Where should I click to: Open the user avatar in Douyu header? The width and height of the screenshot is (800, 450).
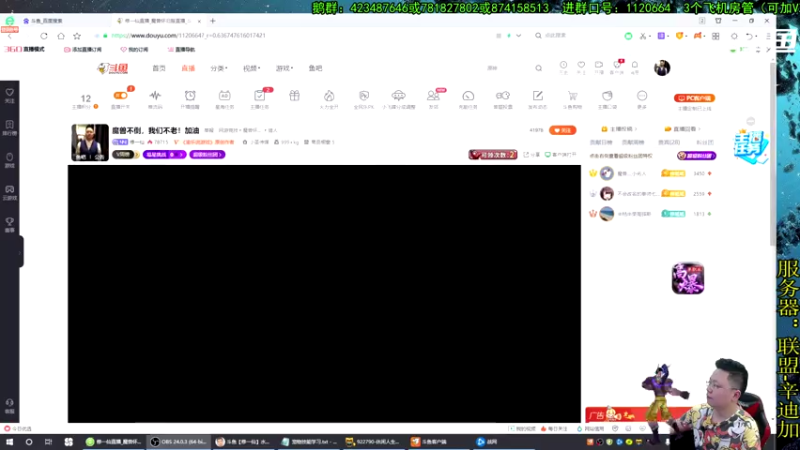tap(662, 68)
